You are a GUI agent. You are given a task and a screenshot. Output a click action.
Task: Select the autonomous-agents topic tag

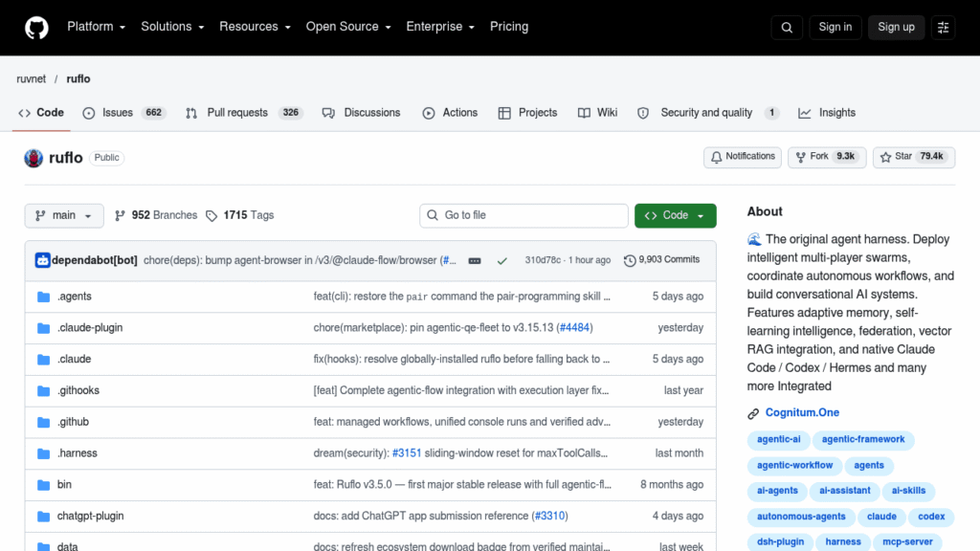[x=801, y=518]
